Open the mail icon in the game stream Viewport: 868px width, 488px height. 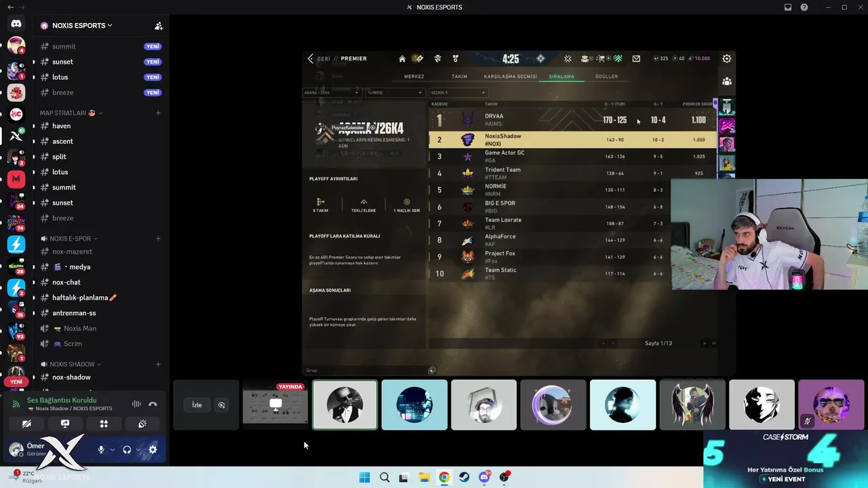coord(636,58)
